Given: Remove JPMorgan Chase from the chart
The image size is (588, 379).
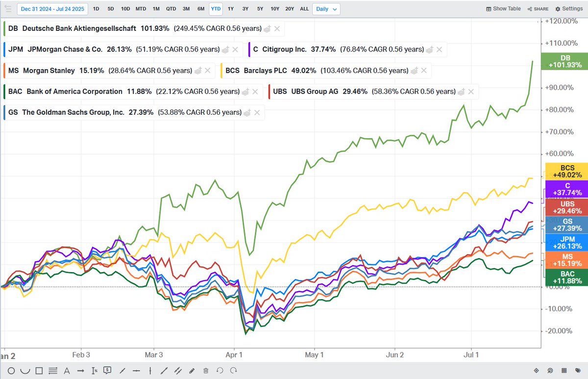Looking at the screenshot, I should (235, 50).
